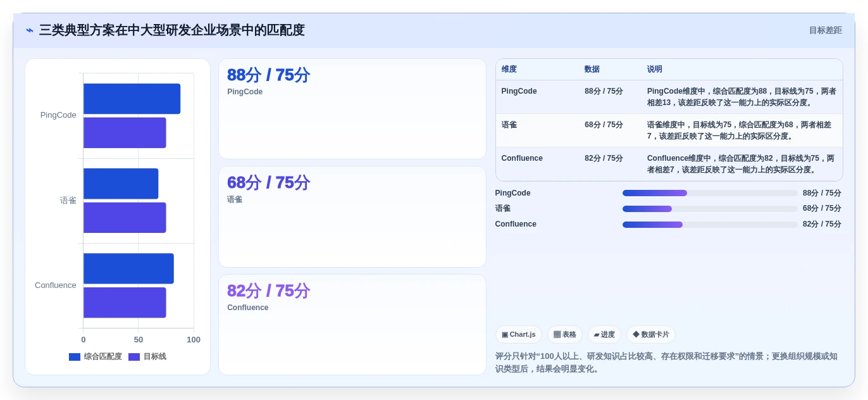Click the PingCode progress bar
The height and width of the screenshot is (400, 868).
pyautogui.click(x=710, y=193)
